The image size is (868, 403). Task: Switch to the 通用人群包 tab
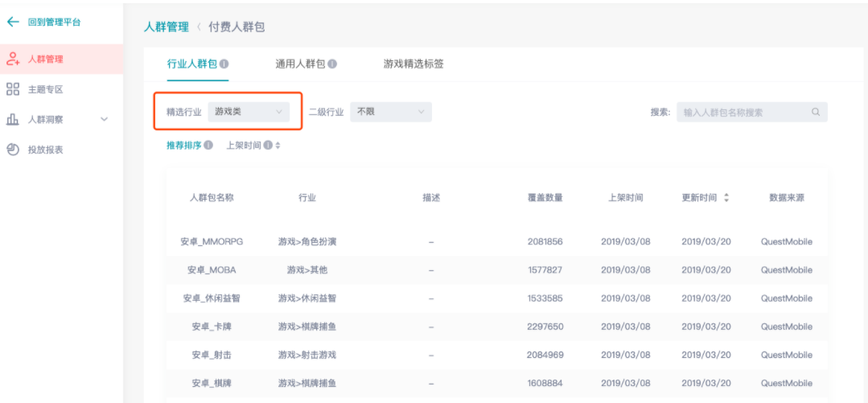coord(301,64)
